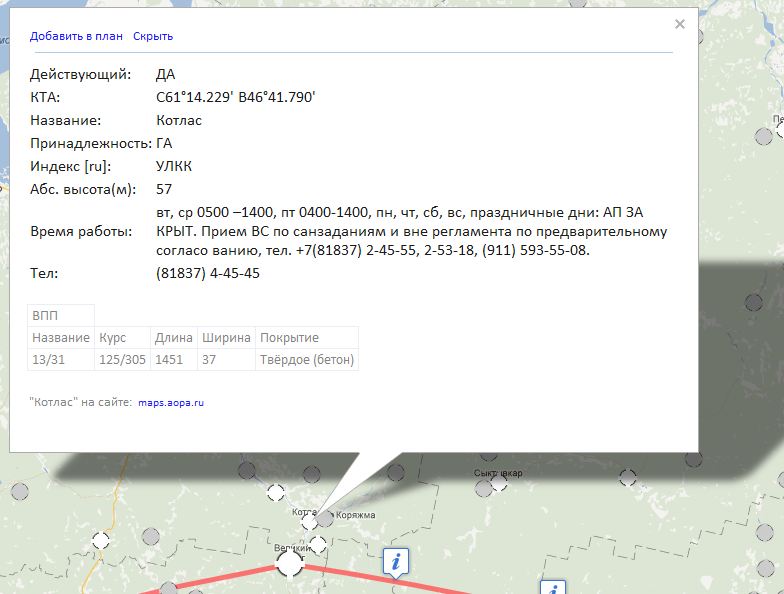
Task: Click 'Скрыть' to hide the airfield
Action: (x=153, y=36)
